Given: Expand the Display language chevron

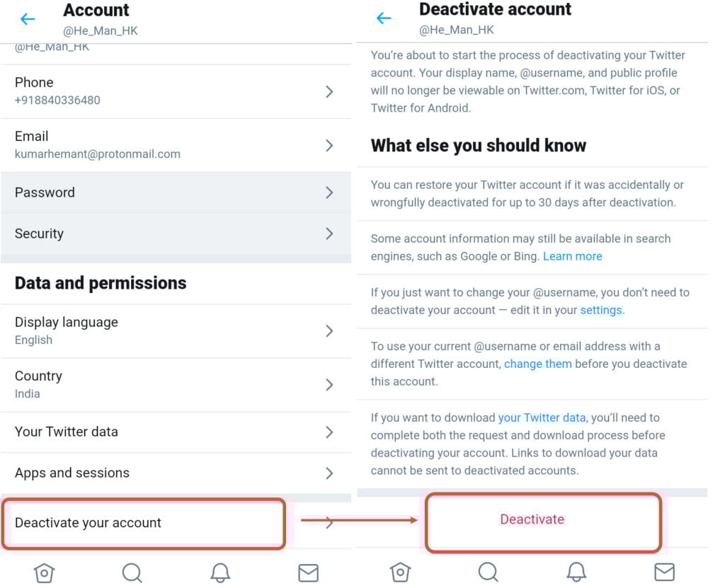Looking at the screenshot, I should pos(329,331).
